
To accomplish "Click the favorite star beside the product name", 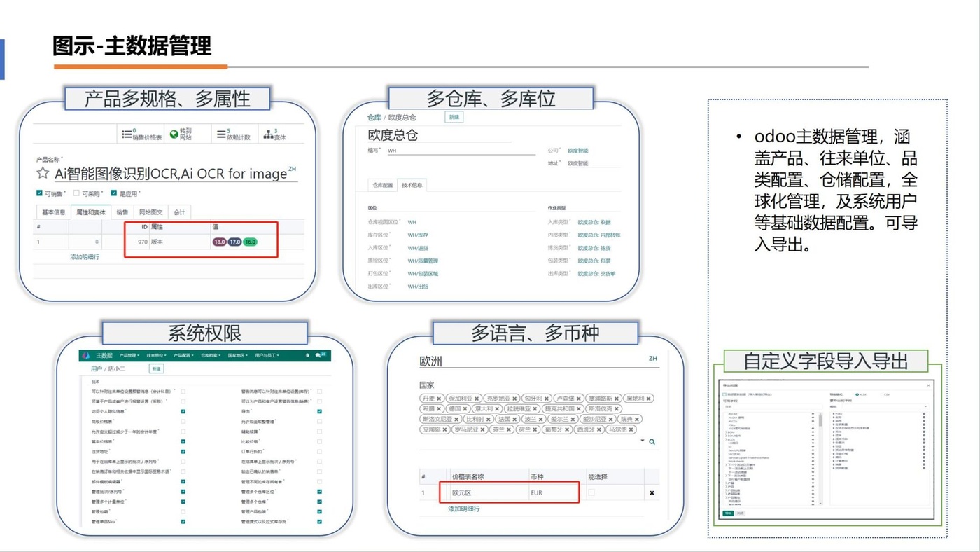I will pyautogui.click(x=43, y=173).
